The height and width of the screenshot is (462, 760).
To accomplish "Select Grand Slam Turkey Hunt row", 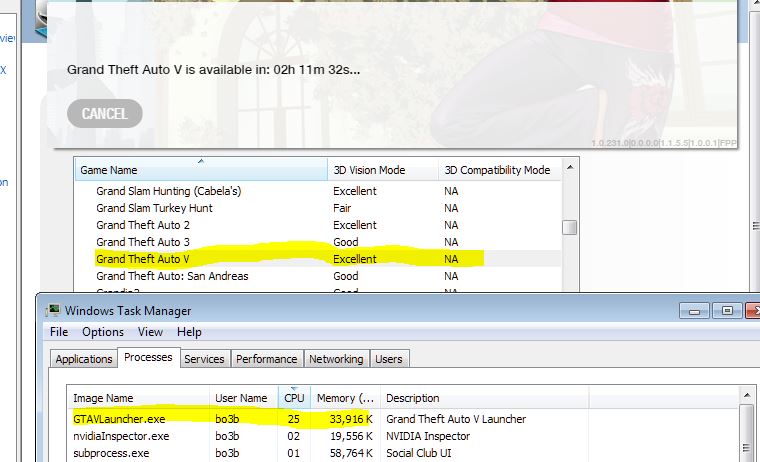I will (318, 208).
